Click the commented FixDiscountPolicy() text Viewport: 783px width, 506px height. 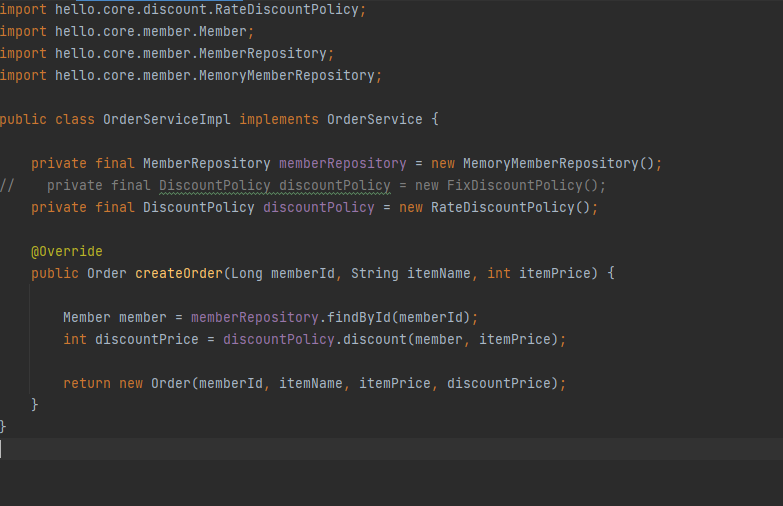[522, 185]
